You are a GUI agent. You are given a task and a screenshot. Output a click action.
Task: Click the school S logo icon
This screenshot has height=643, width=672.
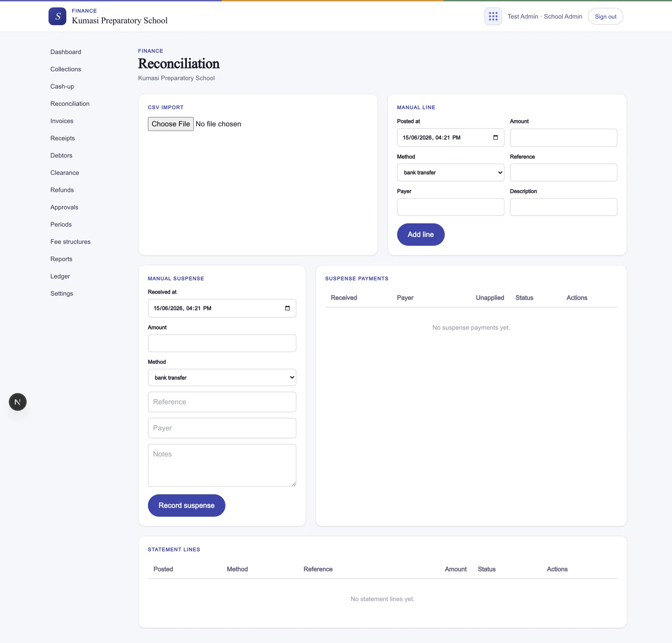coord(58,16)
